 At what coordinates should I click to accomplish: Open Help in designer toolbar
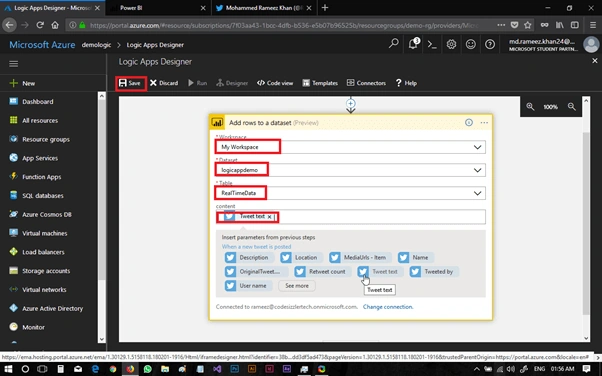pos(406,83)
